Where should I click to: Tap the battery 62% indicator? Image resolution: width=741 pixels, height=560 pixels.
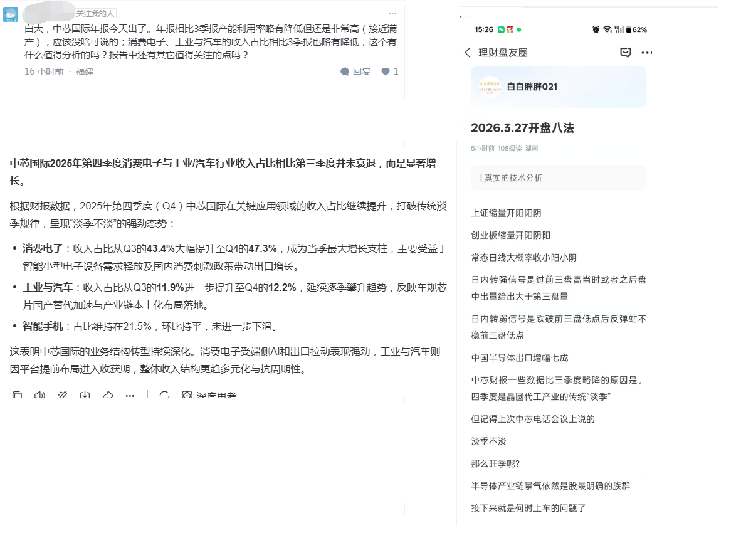636,29
